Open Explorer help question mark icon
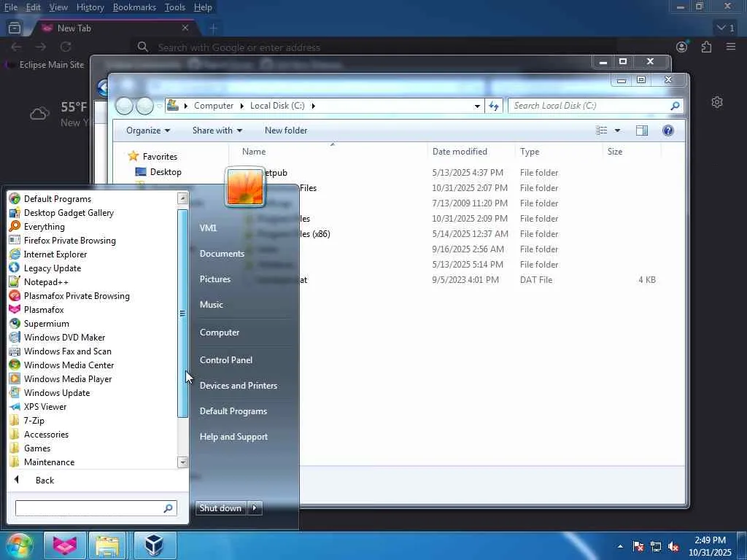Viewport: 747px width, 560px height. (x=668, y=130)
